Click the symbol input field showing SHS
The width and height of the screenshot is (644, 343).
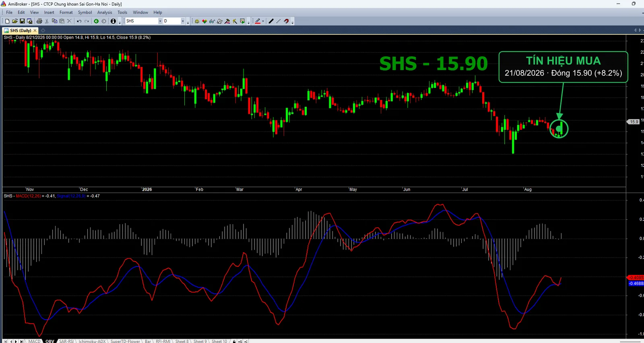(x=141, y=21)
